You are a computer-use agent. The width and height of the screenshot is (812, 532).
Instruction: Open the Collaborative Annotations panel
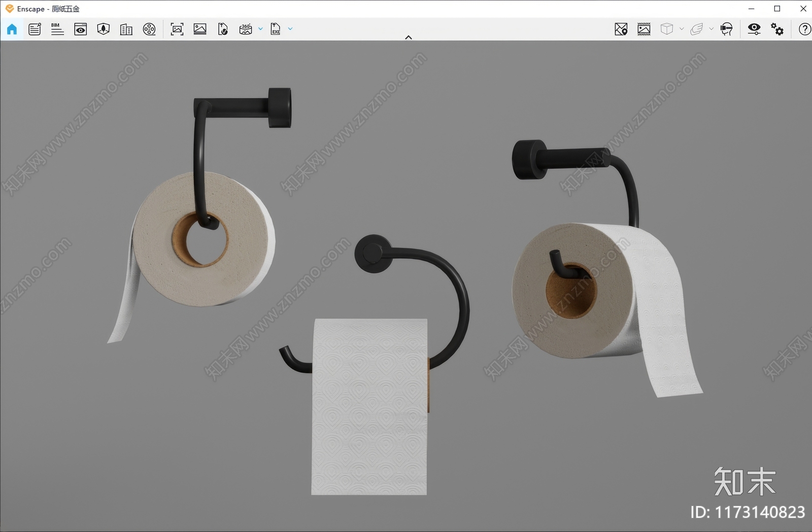[35, 29]
